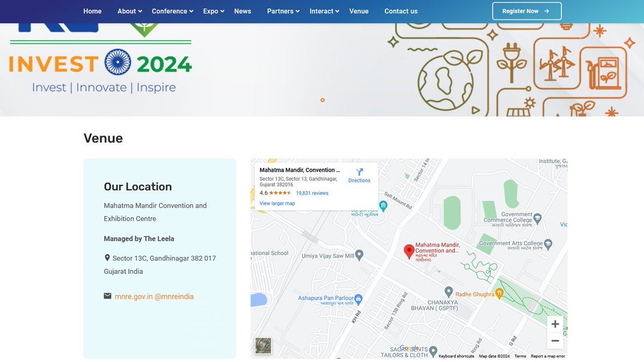Go to the News page

tap(243, 11)
